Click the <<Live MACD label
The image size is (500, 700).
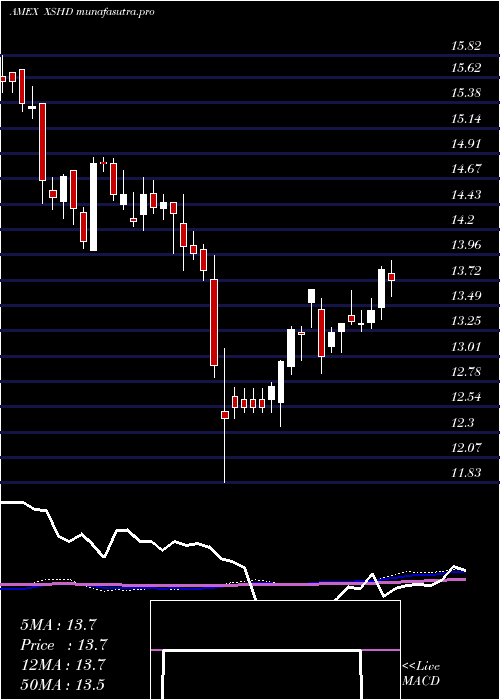coord(421,674)
